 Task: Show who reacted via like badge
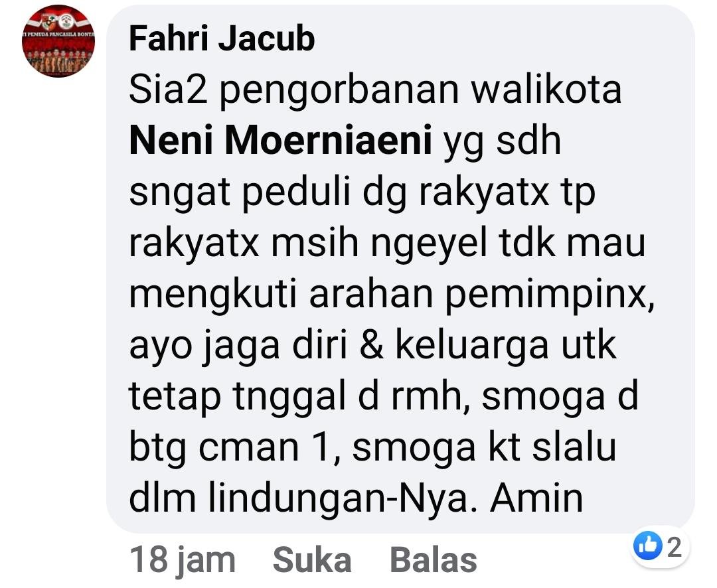(659, 546)
